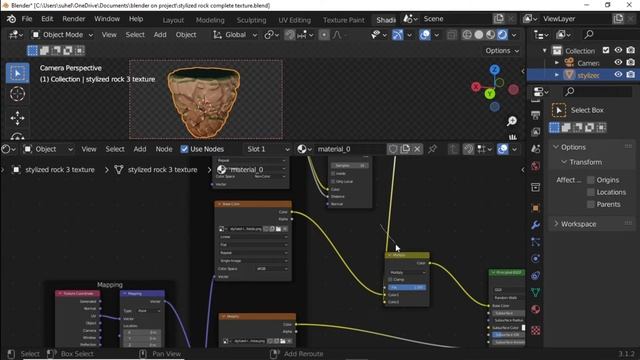Toggle Collection exclude checkbox in outliner
This screenshot has width=640, height=360.
606,51
